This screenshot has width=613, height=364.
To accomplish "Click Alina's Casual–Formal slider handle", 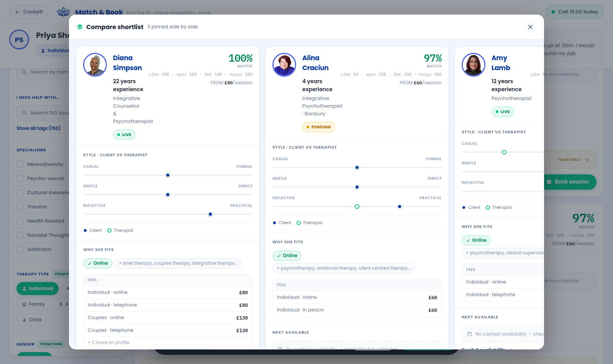I will click(357, 167).
